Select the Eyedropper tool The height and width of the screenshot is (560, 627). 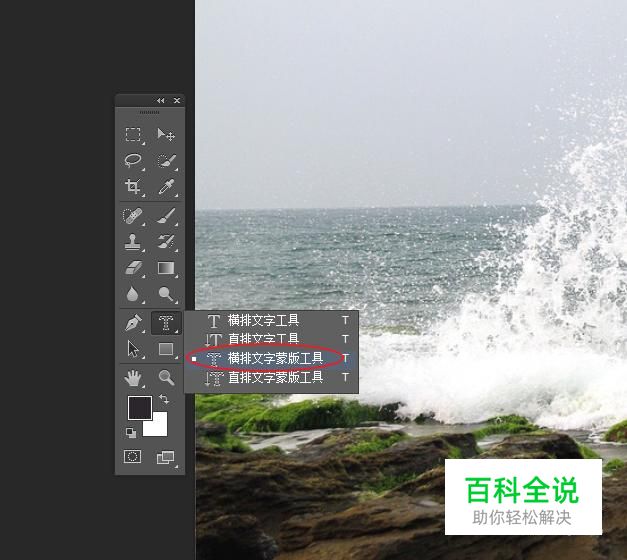166,186
